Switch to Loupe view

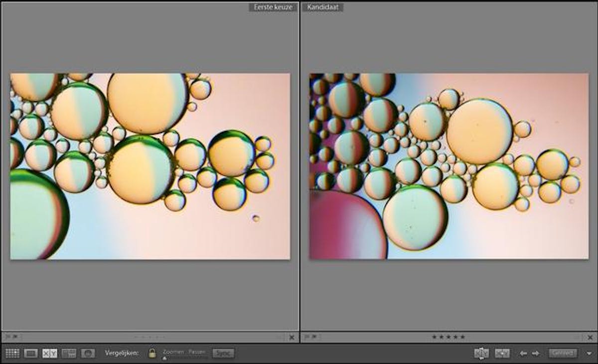click(31, 353)
